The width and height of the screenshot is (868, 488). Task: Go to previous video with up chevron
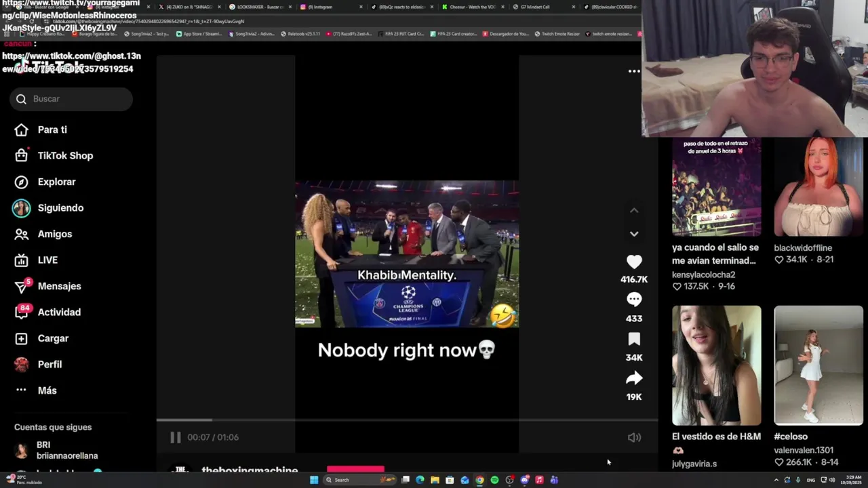[x=634, y=211]
